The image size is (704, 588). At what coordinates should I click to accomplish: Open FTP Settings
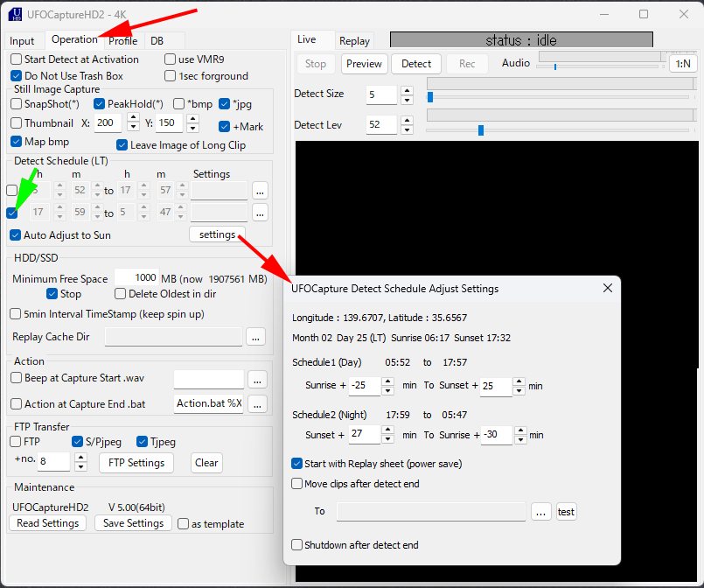pos(135,463)
